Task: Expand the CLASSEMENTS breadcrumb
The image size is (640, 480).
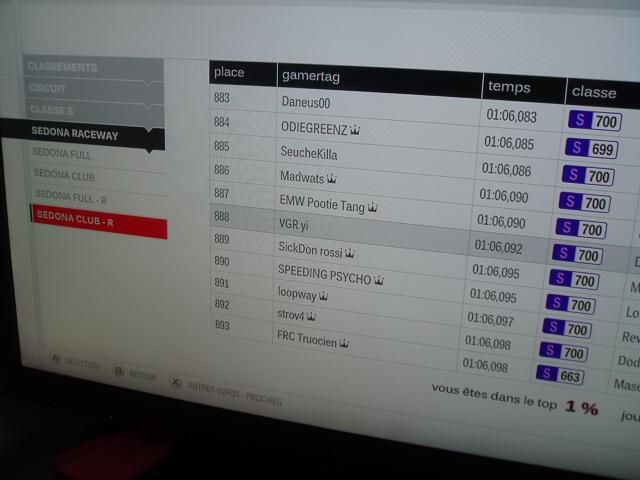Action: 90,68
